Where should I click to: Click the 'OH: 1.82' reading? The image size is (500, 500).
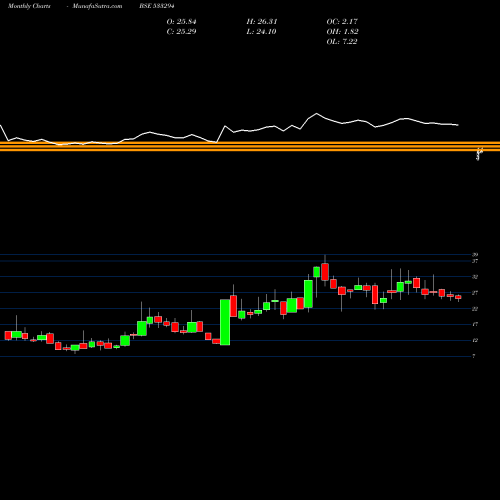[x=342, y=32]
